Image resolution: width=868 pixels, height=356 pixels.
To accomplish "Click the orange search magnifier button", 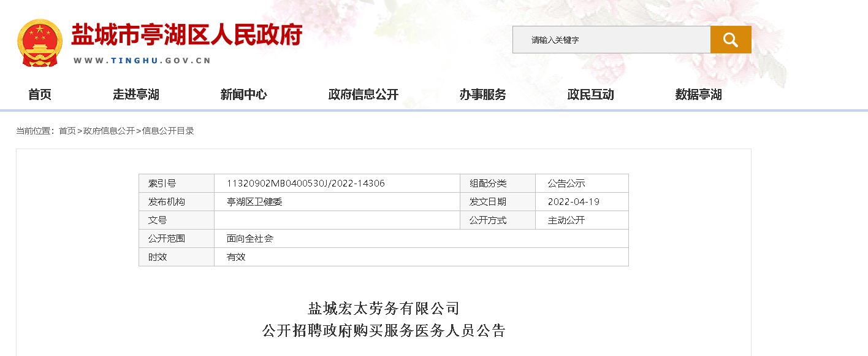I will (x=731, y=40).
